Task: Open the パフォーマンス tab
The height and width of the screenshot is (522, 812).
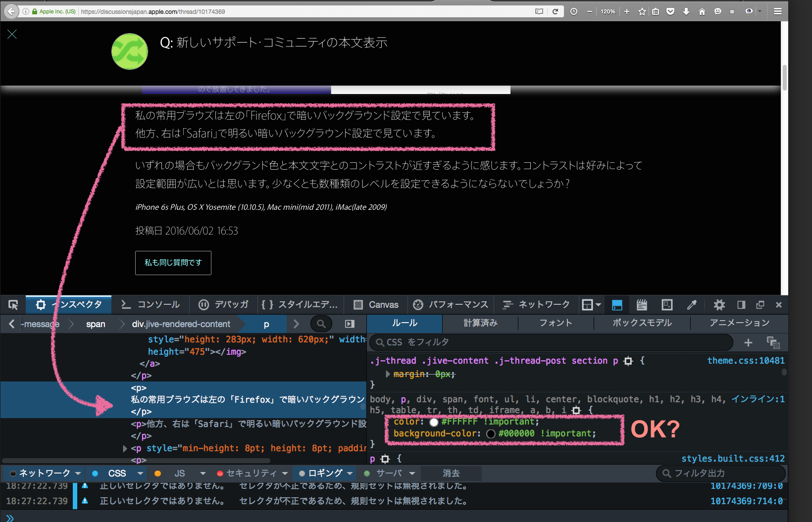Action: tap(451, 305)
